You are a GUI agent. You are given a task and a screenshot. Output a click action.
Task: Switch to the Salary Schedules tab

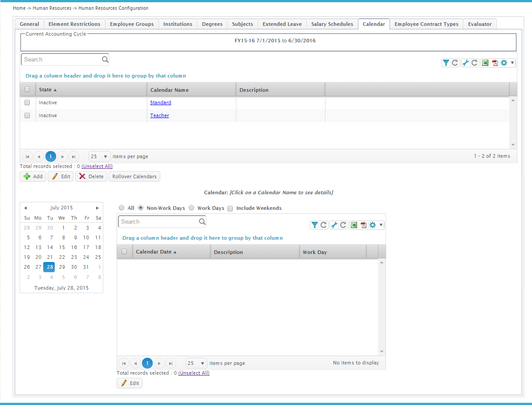pos(332,24)
